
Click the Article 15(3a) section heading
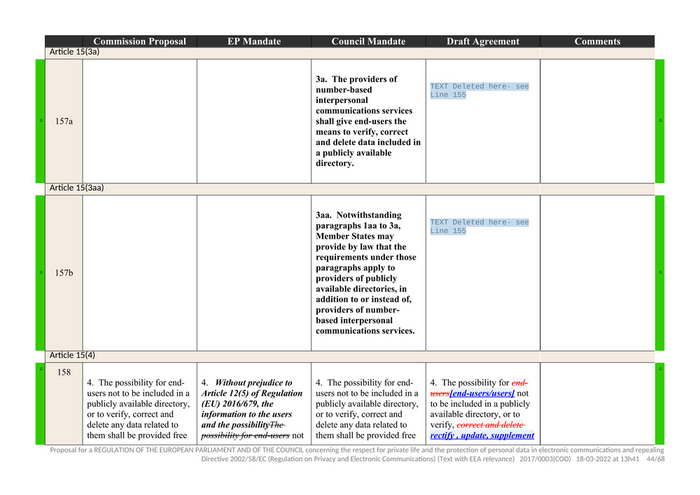[x=76, y=53]
